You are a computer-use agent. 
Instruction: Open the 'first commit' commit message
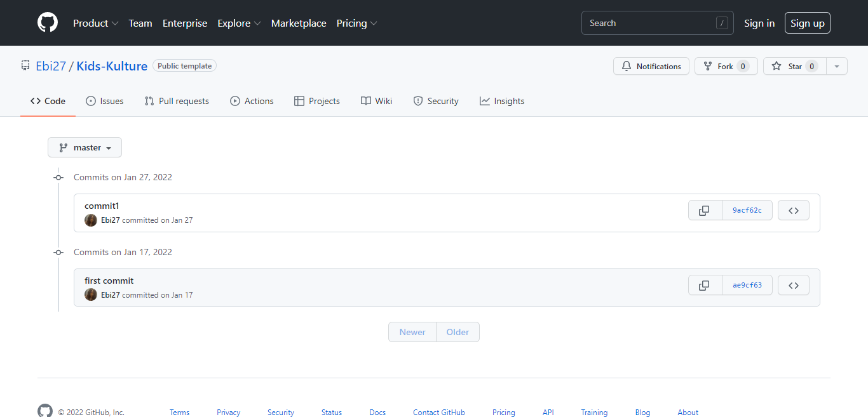[109, 281]
